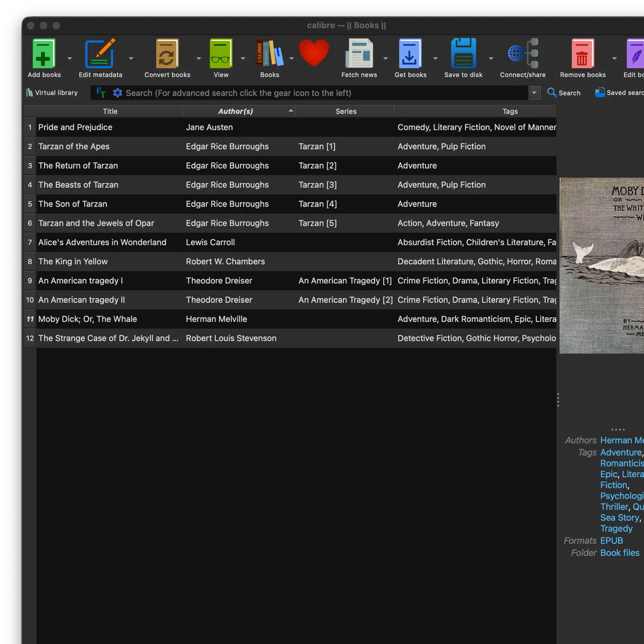Expand search history dropdown arrow

(534, 93)
